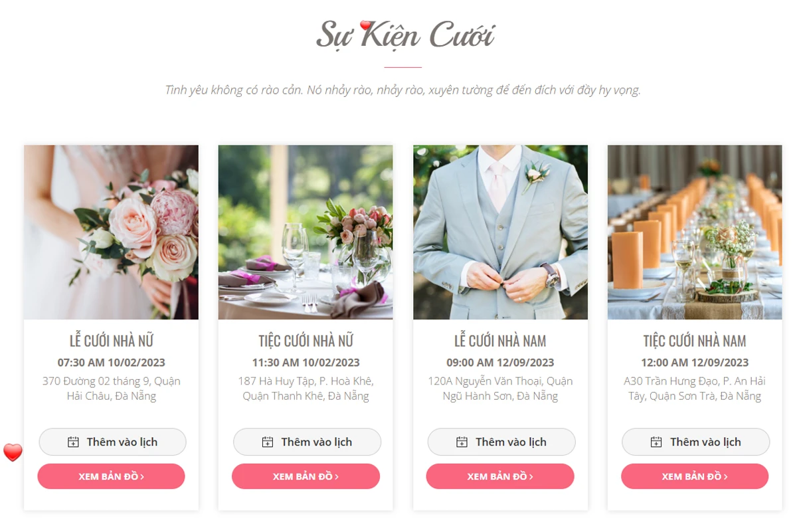
Task: Click the small heart above Sự Kiện Cưới title
Action: (365, 25)
